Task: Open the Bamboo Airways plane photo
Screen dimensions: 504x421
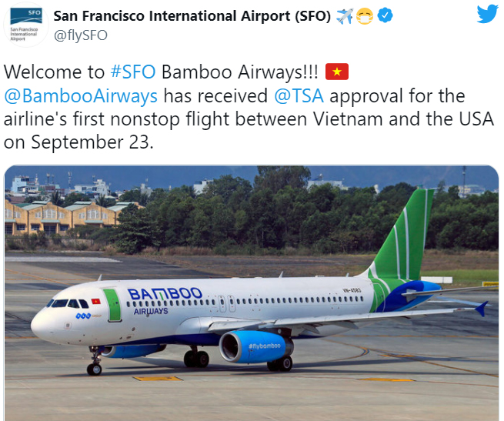Action: pyautogui.click(x=252, y=293)
